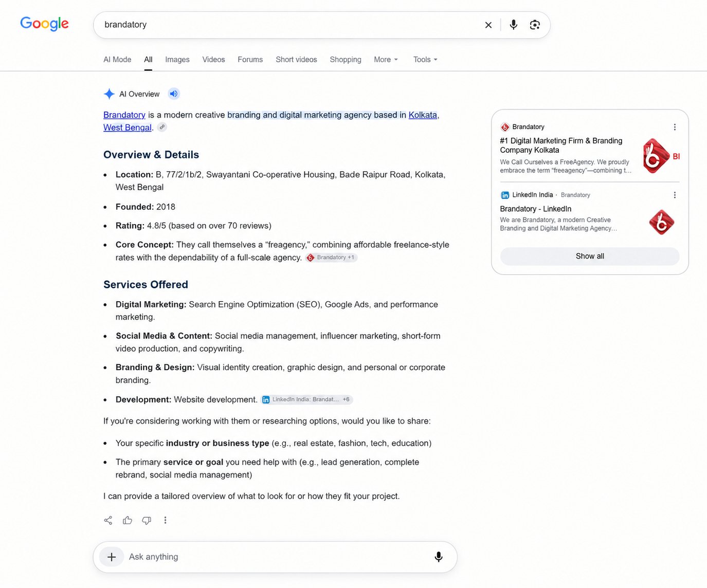This screenshot has width=707, height=588.
Task: Click Show all sources button
Action: tap(590, 256)
